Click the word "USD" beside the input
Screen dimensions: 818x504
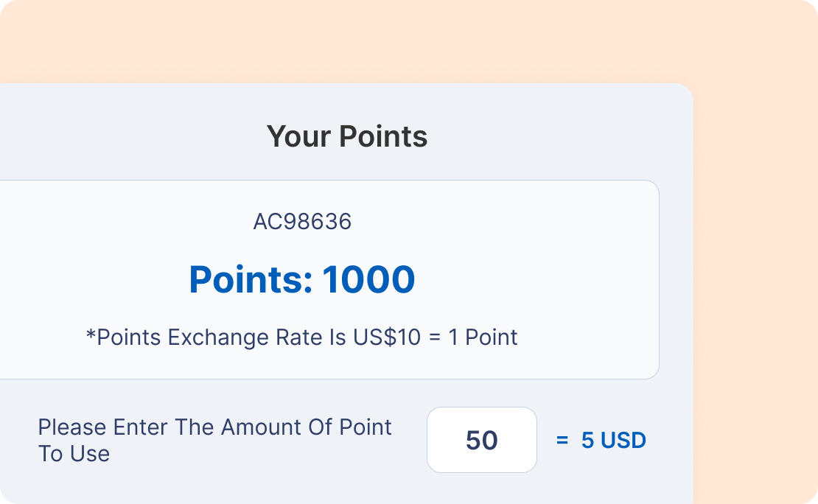tap(623, 441)
